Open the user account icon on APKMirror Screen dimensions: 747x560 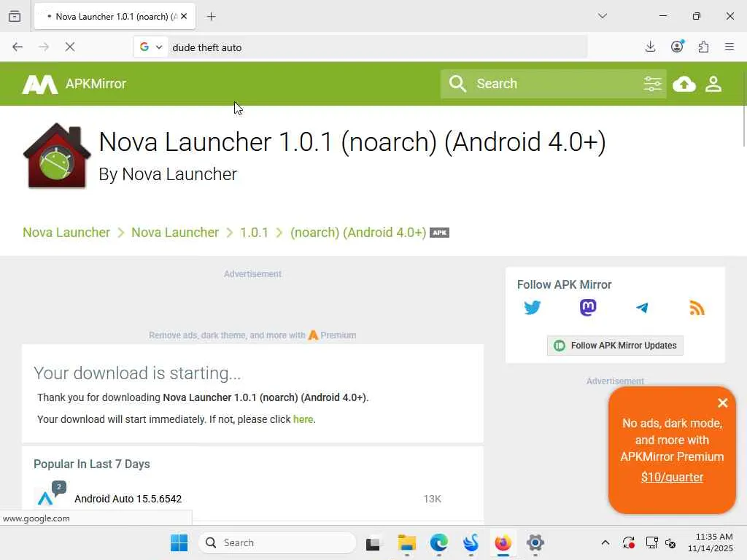(713, 85)
